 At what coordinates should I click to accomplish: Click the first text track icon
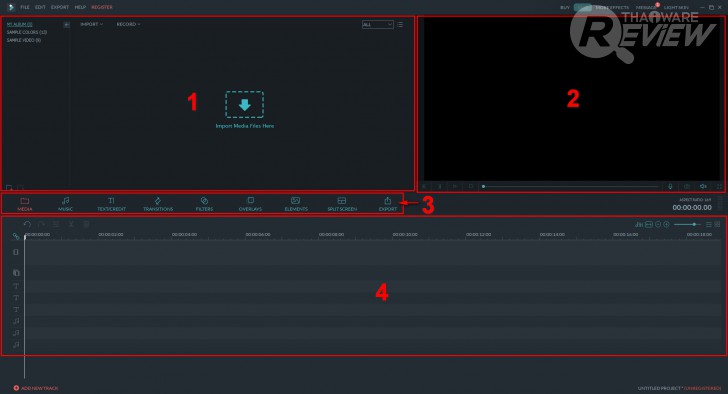(16, 286)
